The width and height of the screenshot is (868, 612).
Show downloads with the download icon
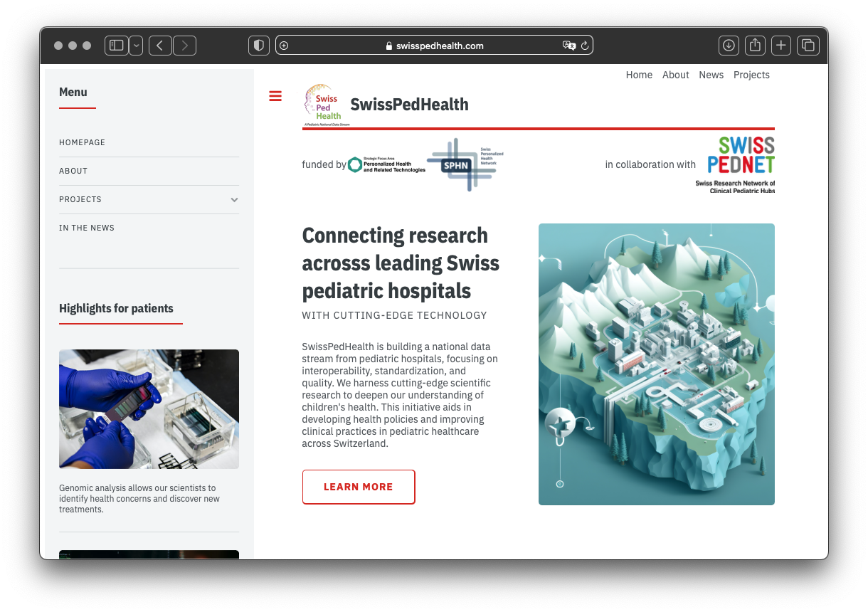pos(729,46)
